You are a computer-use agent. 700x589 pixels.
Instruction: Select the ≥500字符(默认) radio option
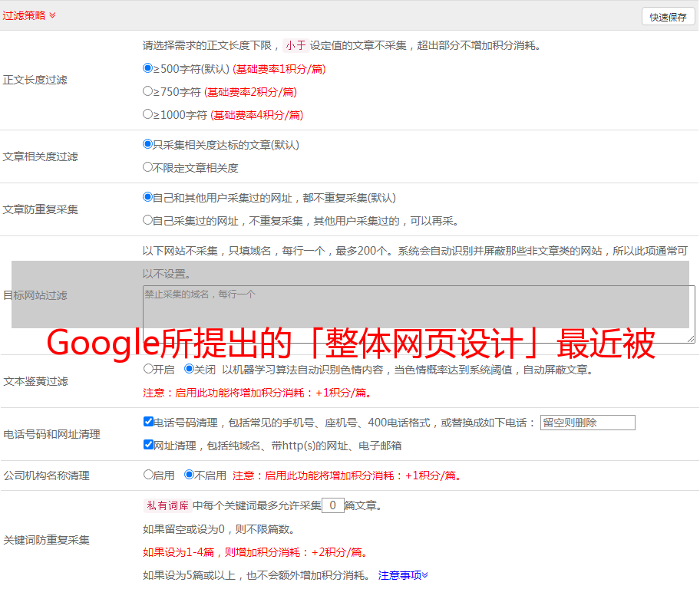coord(148,68)
